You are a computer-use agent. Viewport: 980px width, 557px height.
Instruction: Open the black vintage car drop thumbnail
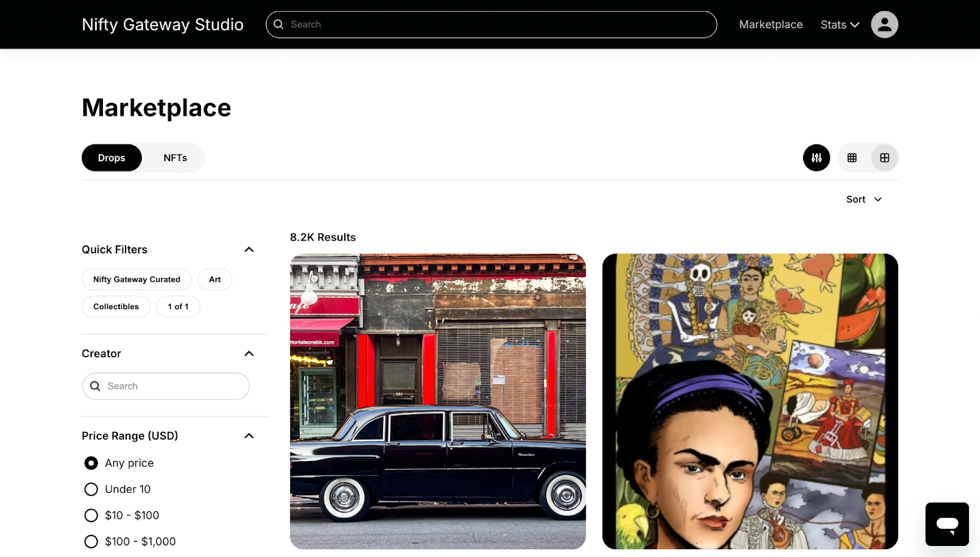tap(438, 402)
